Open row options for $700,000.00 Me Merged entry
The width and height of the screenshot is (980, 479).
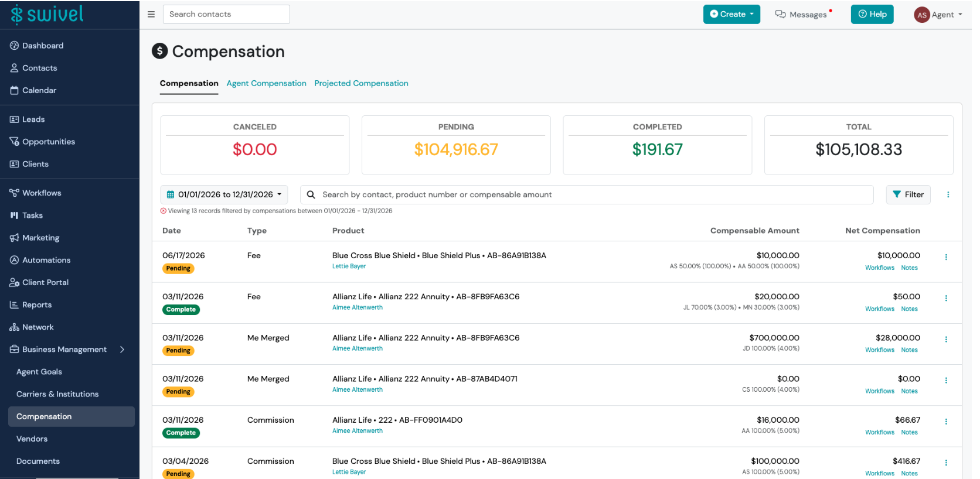tap(946, 339)
